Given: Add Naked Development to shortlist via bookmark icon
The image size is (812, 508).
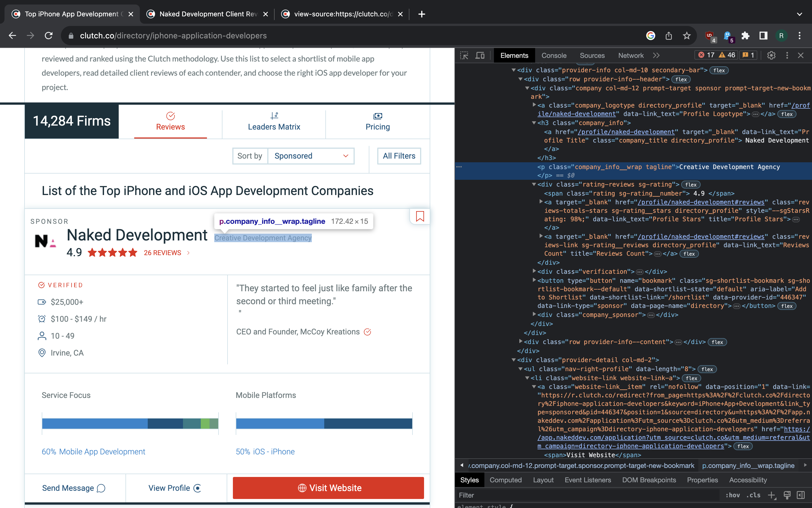Looking at the screenshot, I should [x=420, y=216].
